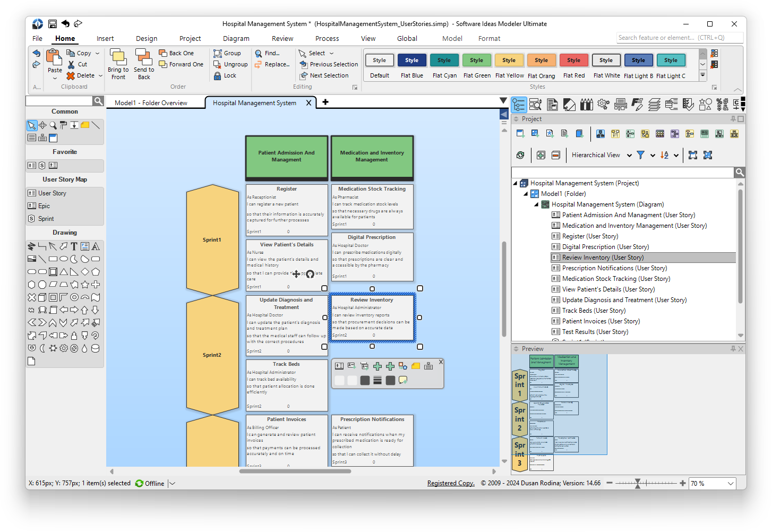Pick the star shape in Drawing palette

tap(84, 285)
